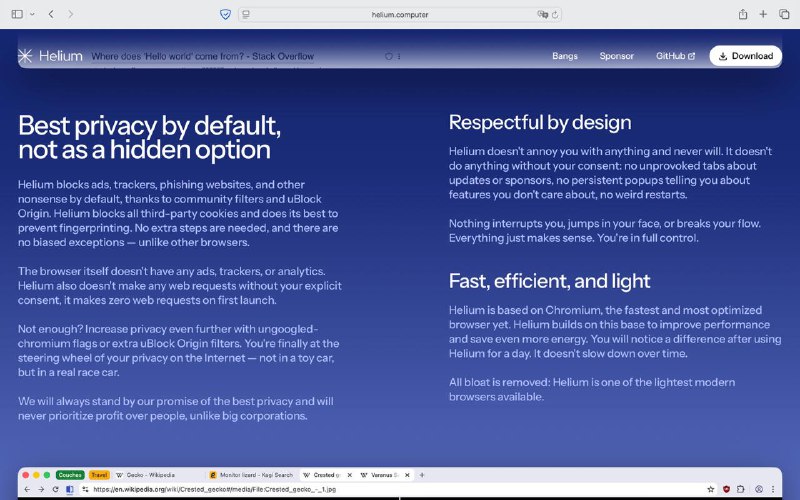The image size is (800, 500).
Task: Open the Bangs menu item
Action: [x=565, y=56]
